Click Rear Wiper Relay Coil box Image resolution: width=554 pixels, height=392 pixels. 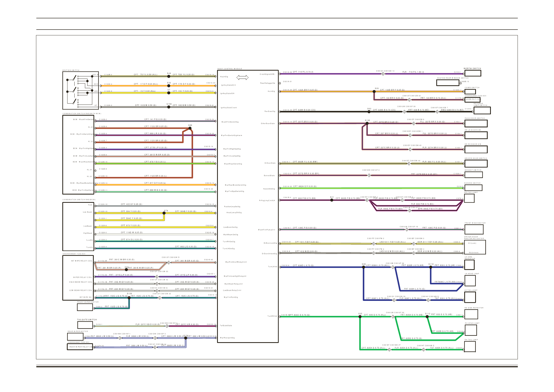[80, 347]
